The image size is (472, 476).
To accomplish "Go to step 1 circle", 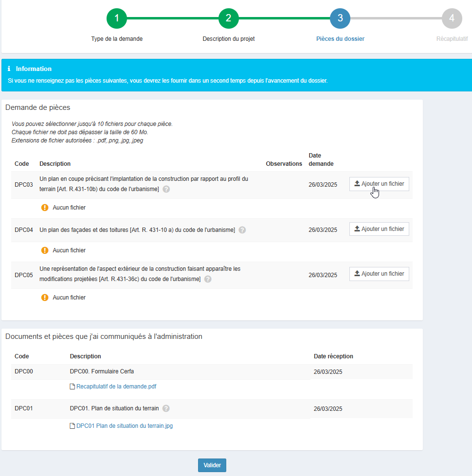I will pyautogui.click(x=116, y=18).
